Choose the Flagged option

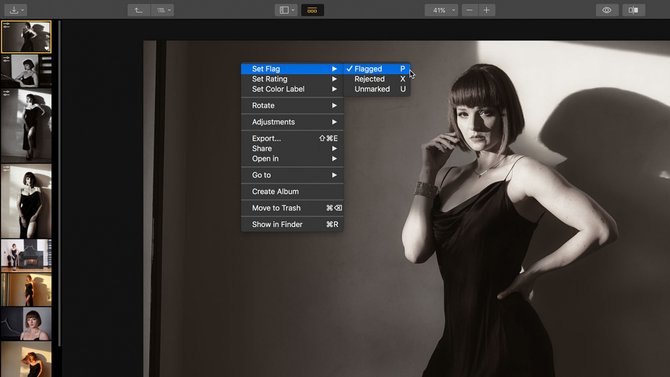pos(377,69)
